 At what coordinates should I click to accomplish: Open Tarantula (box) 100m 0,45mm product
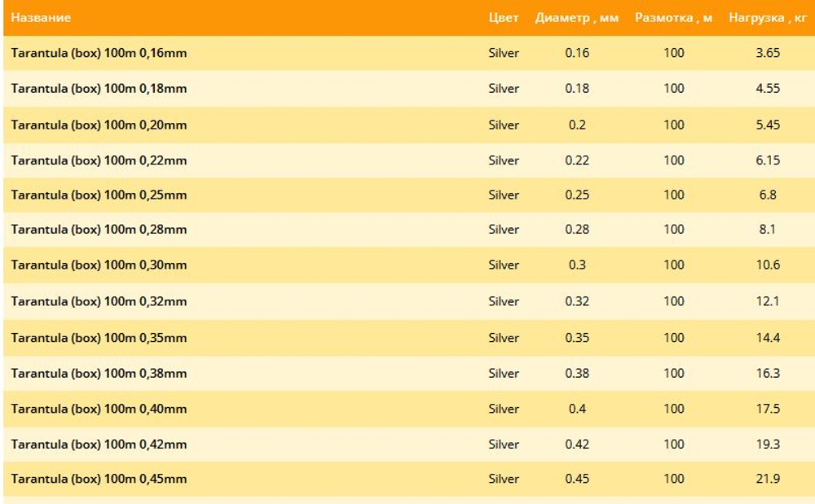click(99, 479)
